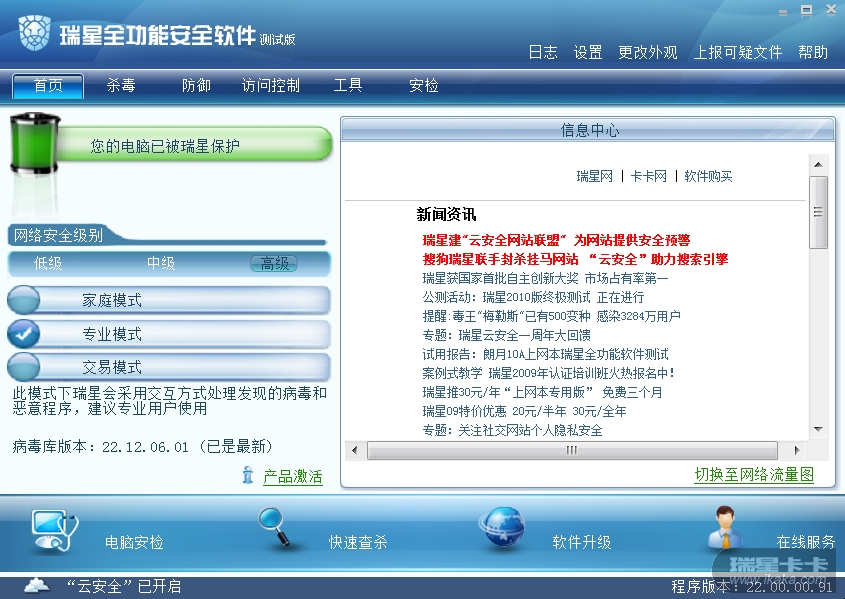Open news 案例式教学 瑞星2009年认证培训

tap(549, 373)
